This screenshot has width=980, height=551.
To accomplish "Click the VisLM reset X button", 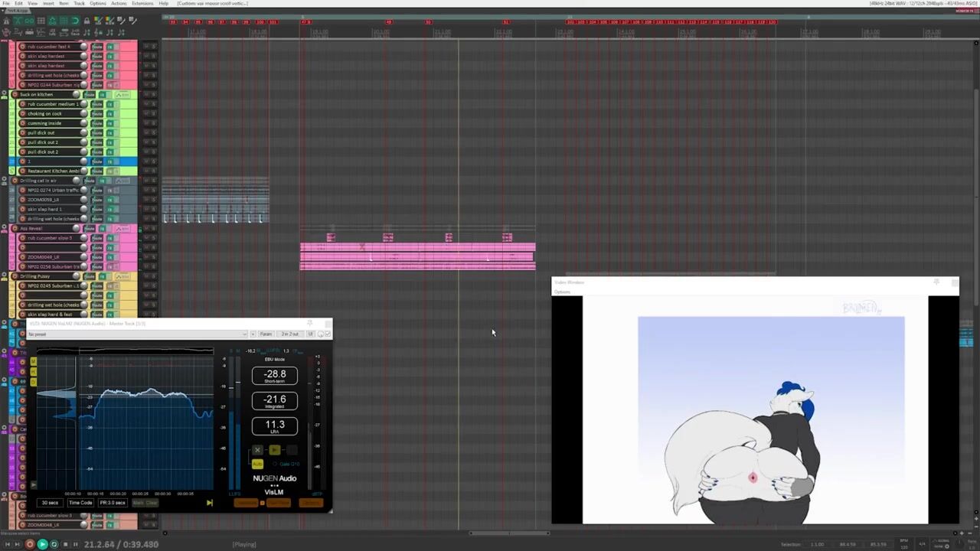I will coord(257,450).
